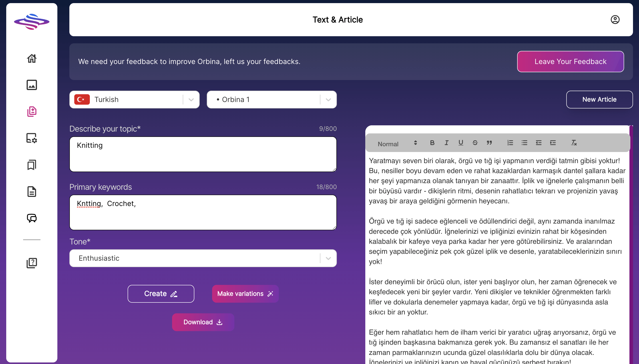The image size is (639, 364).
Task: Open the user profile icon
Action: 615,20
